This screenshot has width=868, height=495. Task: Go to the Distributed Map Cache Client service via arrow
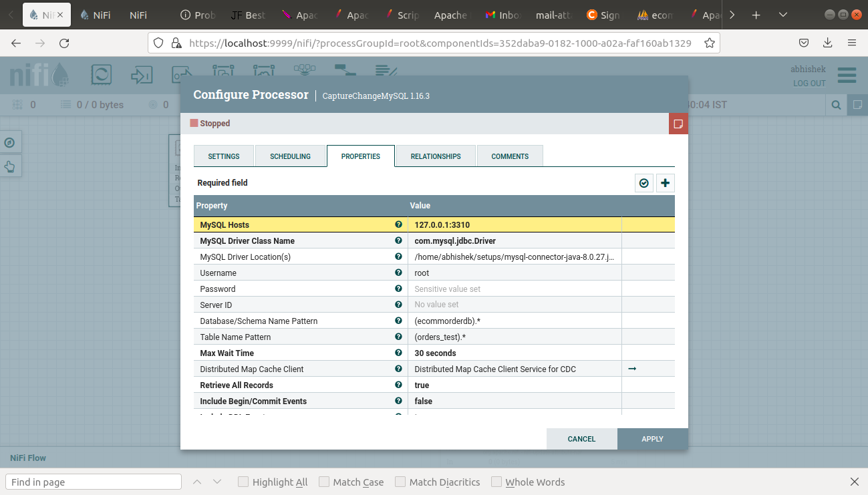click(632, 368)
